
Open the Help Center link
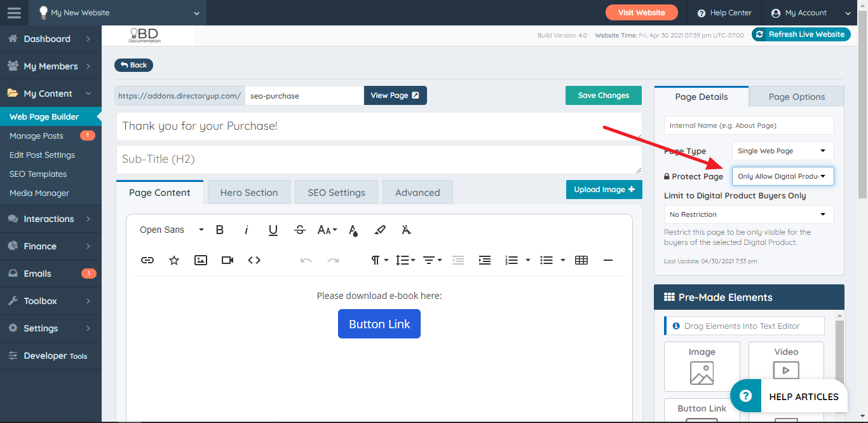pos(724,13)
